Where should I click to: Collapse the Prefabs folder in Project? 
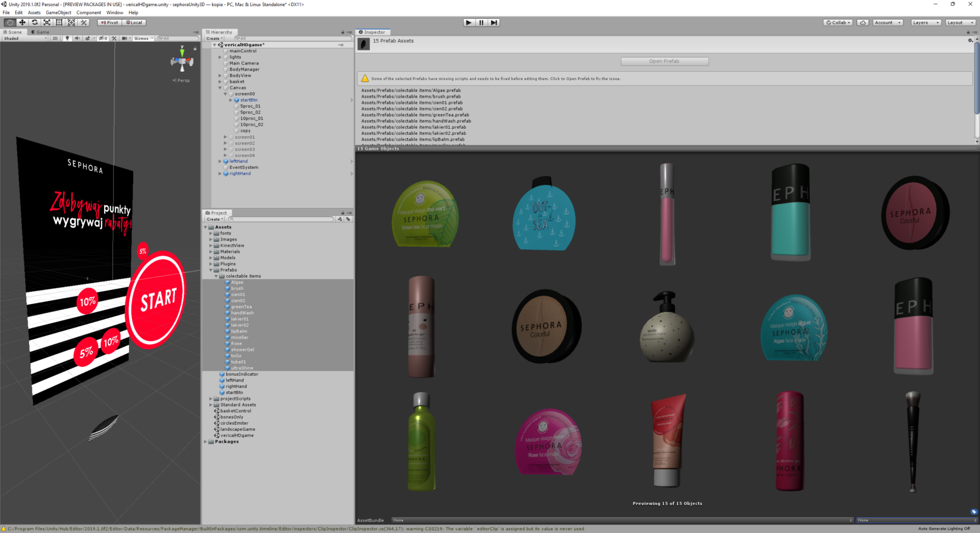coord(211,270)
